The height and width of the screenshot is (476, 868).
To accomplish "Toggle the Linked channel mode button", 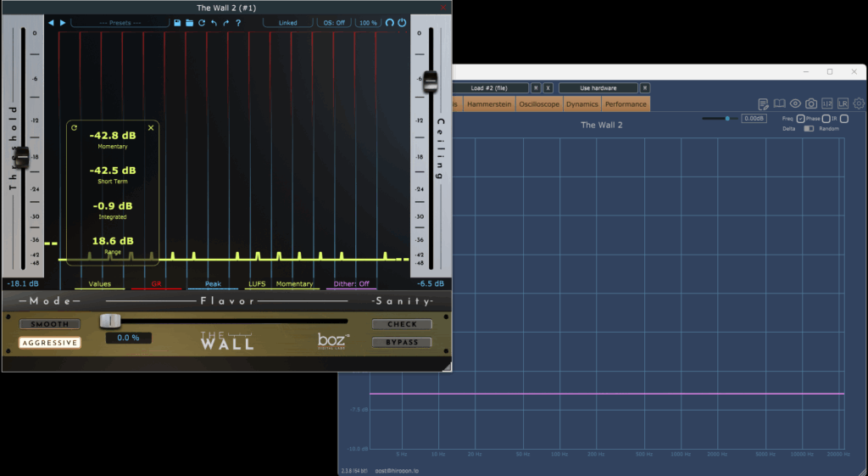I will [288, 23].
